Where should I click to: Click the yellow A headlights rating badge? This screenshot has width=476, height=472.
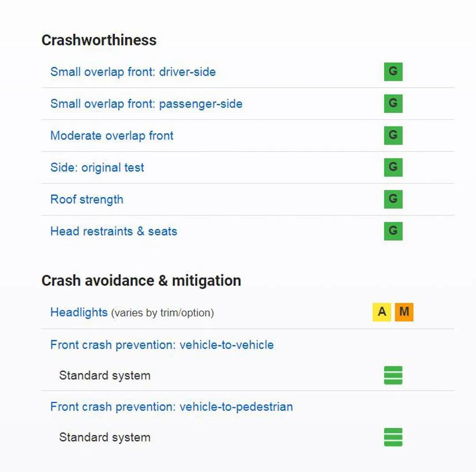[x=382, y=312]
